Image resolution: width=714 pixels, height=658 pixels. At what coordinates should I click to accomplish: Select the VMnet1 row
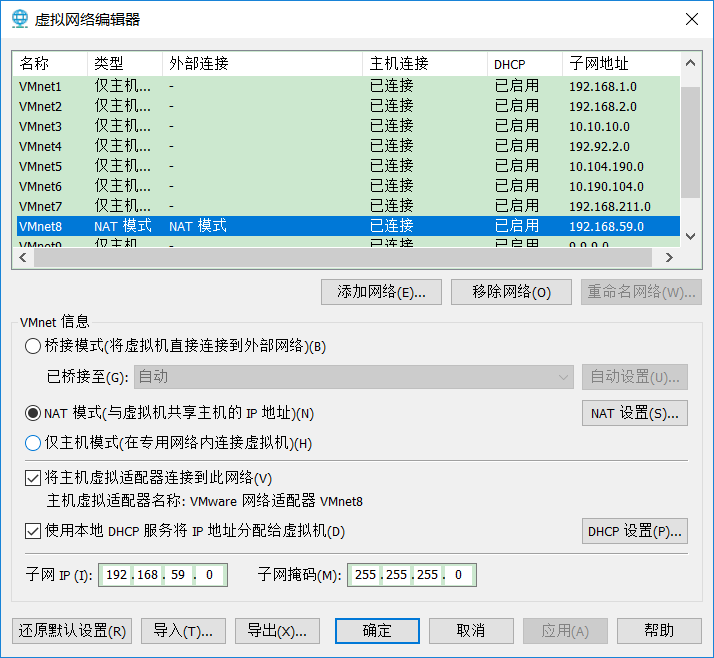[348, 86]
